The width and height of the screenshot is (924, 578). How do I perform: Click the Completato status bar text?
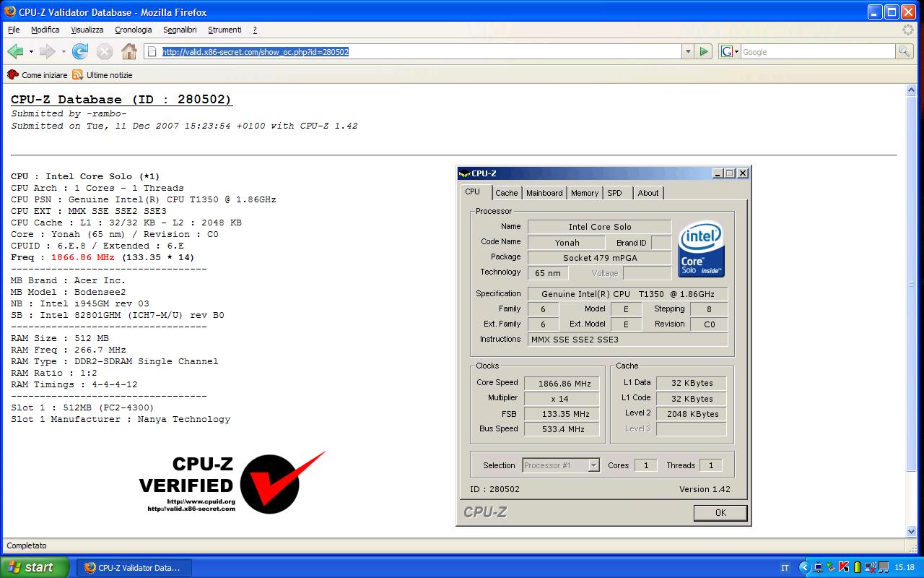(27, 545)
